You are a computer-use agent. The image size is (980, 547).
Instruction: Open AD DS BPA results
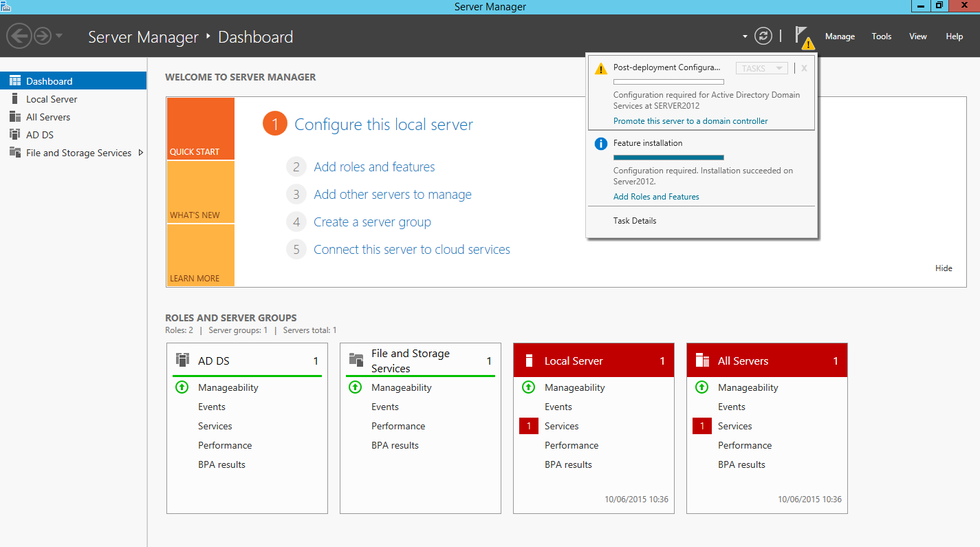pyautogui.click(x=221, y=464)
